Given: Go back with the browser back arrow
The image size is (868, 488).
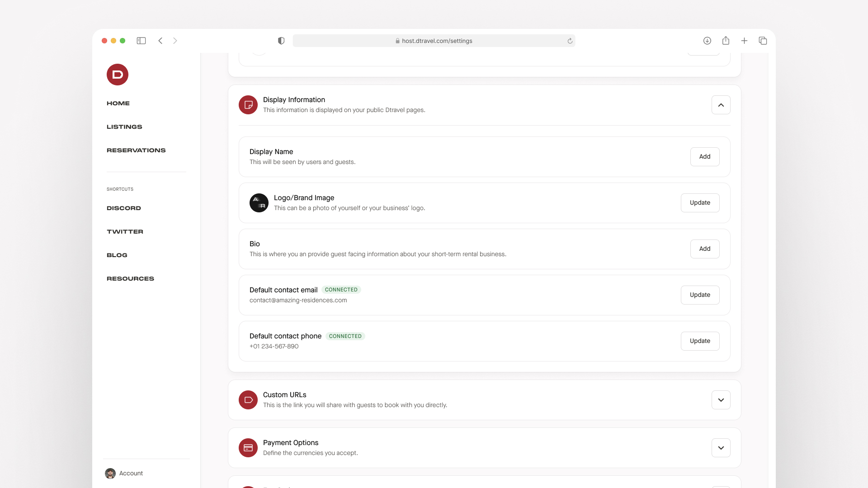Looking at the screenshot, I should click(160, 41).
